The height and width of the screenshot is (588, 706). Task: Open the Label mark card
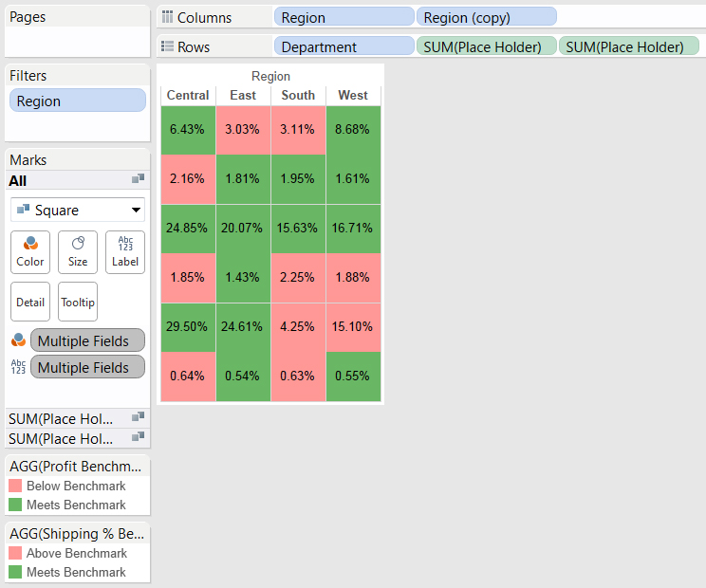125,252
